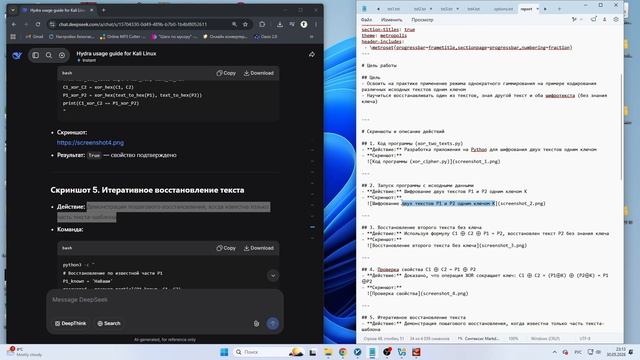Click the 100% zoom level in Notepad
Image resolution: width=640 pixels, height=360 pixels.
point(513,339)
